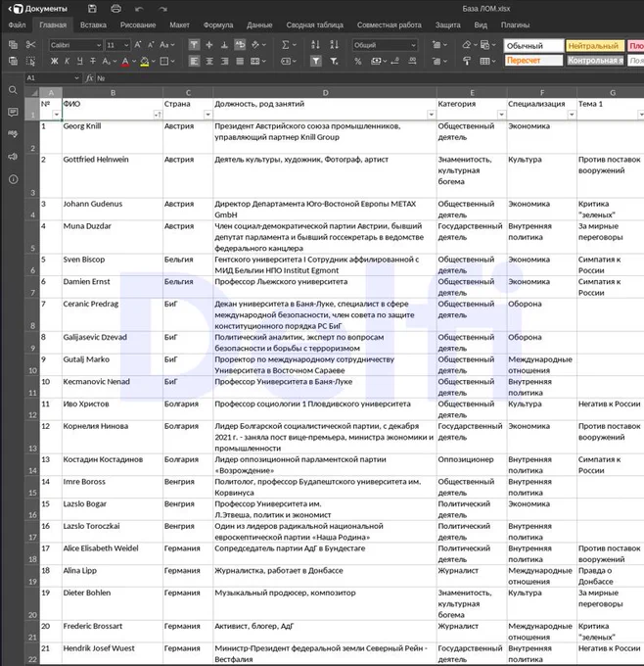This screenshot has height=666, width=644.
Task: Toggle the active filter button
Action: tap(315, 61)
